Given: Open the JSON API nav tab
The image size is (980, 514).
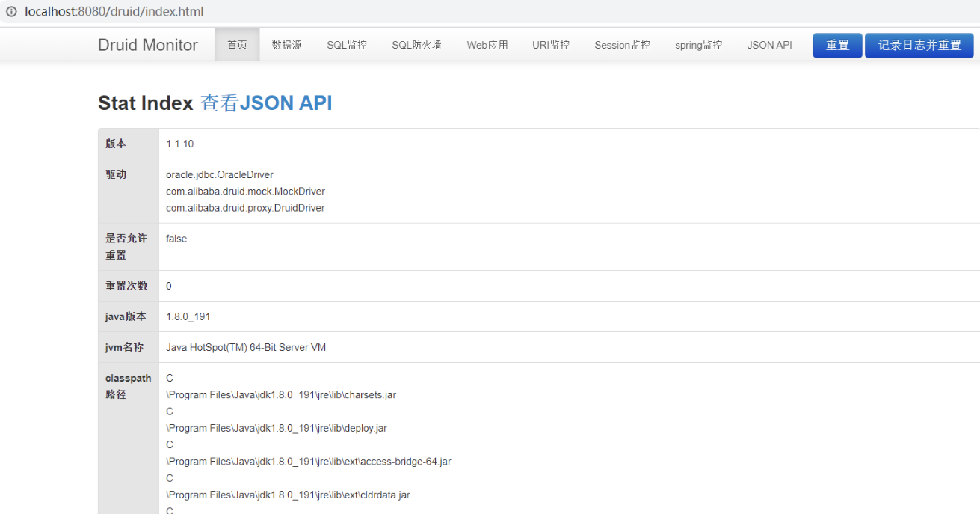Looking at the screenshot, I should point(769,45).
